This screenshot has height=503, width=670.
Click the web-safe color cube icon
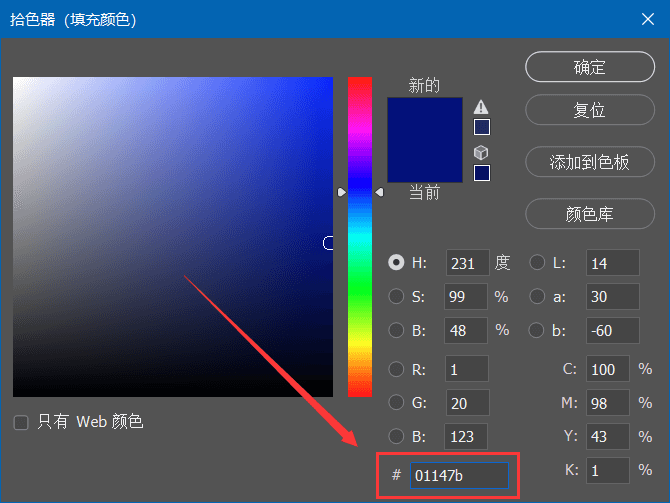pyautogui.click(x=481, y=152)
